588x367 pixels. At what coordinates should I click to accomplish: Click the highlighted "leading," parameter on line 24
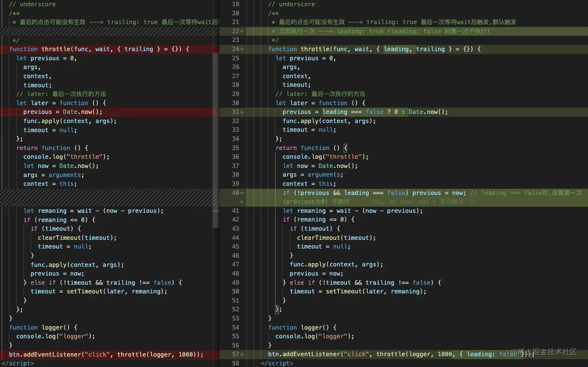click(398, 49)
